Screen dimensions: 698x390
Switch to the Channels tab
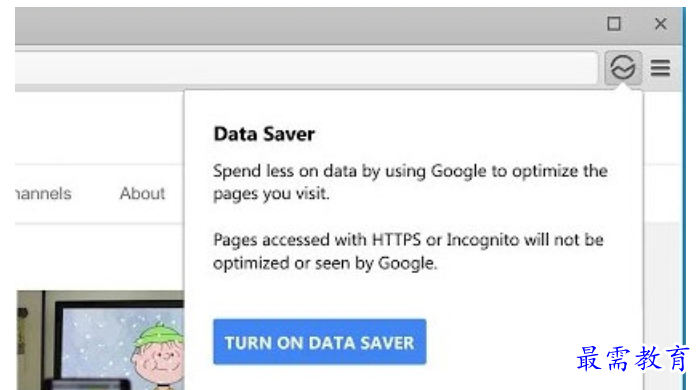pyautogui.click(x=43, y=194)
